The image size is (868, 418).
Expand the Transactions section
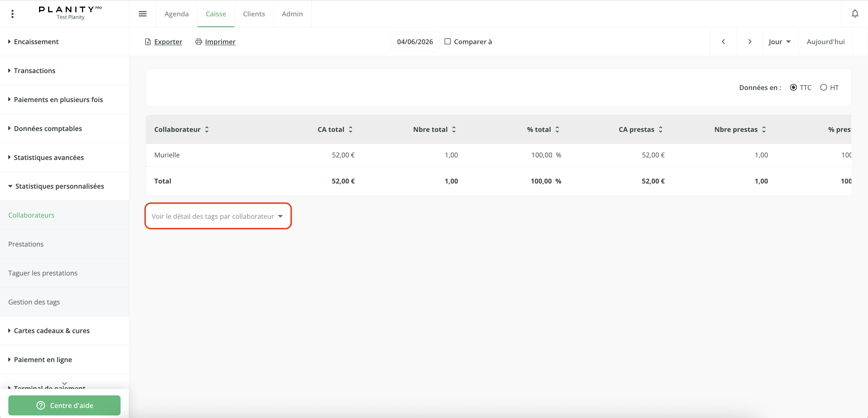point(64,71)
